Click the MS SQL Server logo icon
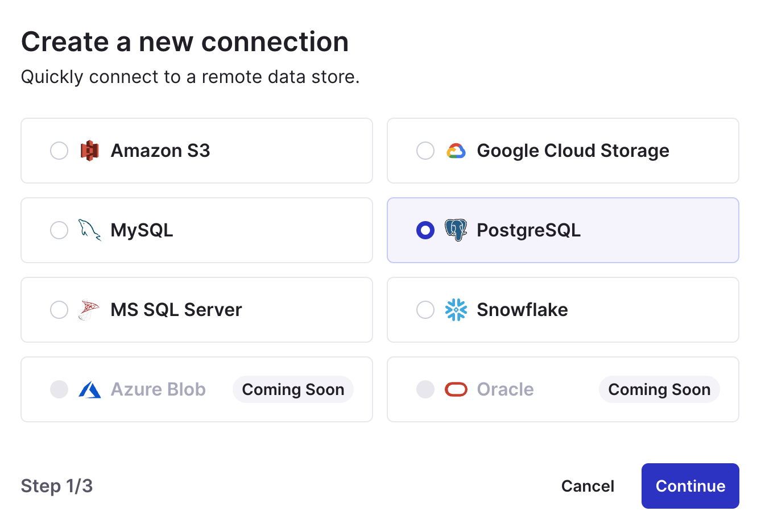 coord(89,310)
